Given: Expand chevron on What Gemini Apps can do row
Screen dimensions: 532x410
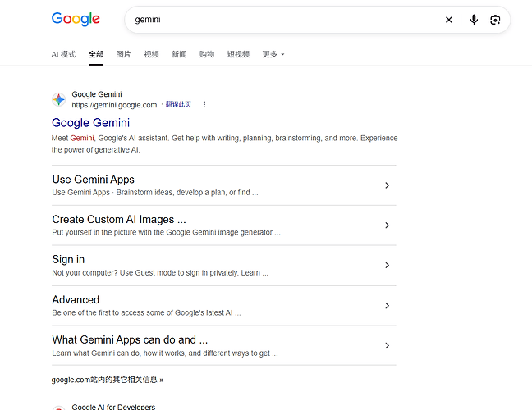Looking at the screenshot, I should [388, 345].
